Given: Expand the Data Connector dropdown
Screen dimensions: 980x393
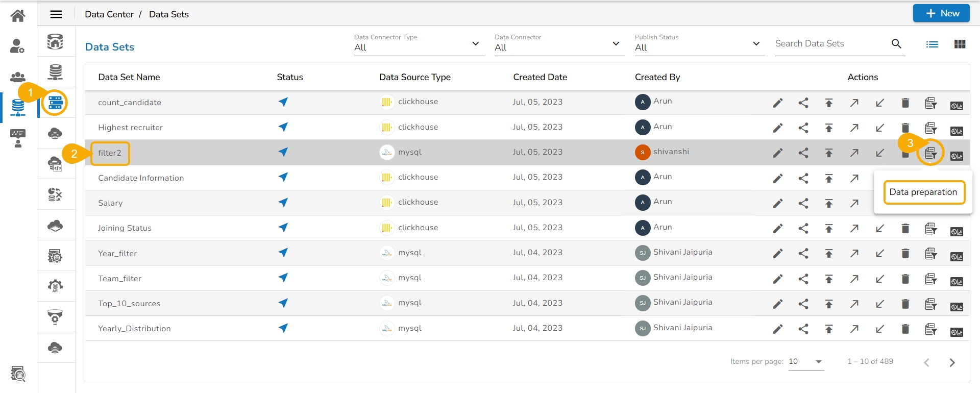Looking at the screenshot, I should pos(558,47).
